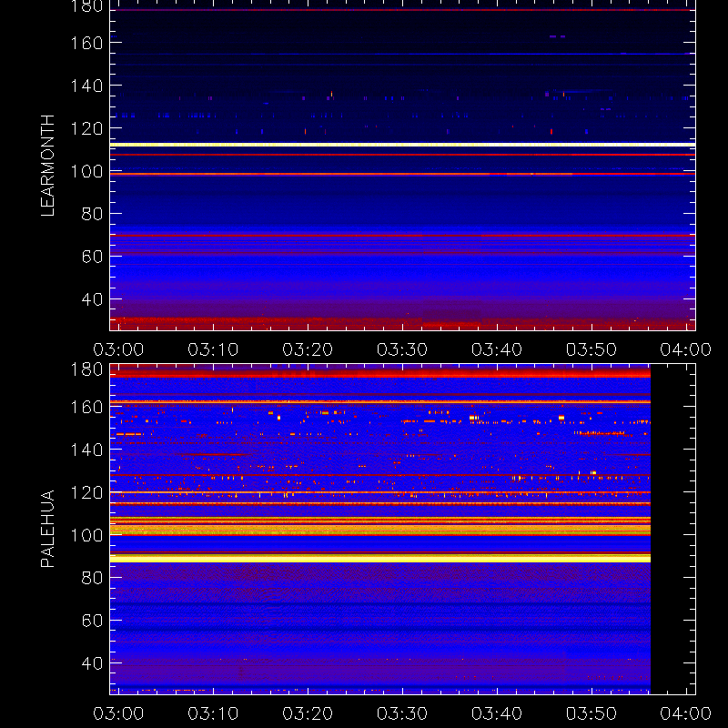Click the 03:40 time label under the Palehua plot
Screen dimensions: 728x728
(497, 713)
